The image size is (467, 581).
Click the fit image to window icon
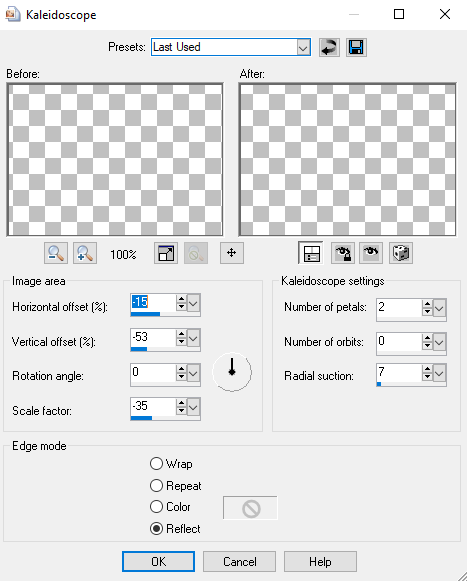tap(166, 253)
